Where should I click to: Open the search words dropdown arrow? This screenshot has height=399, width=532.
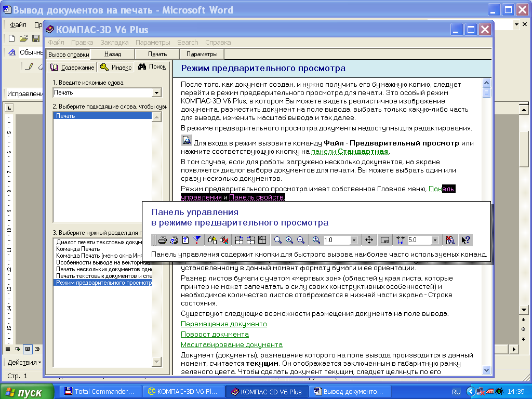point(156,92)
